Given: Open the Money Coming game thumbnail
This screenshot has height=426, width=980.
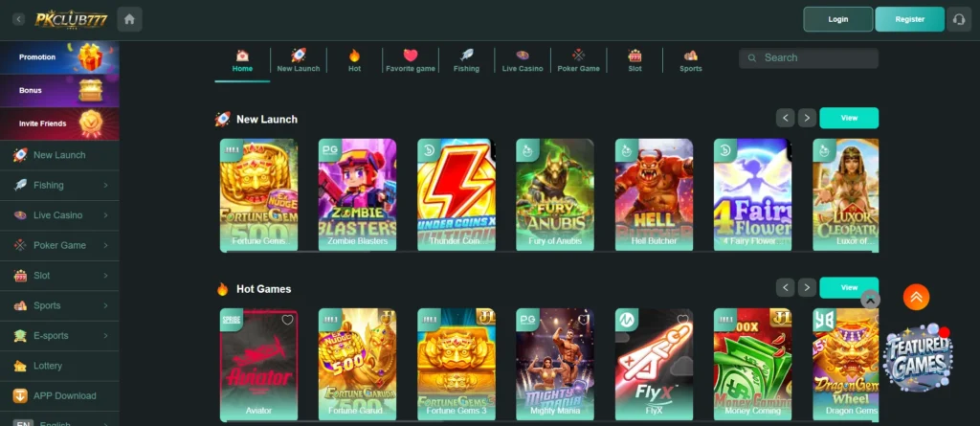Looking at the screenshot, I should pos(752,365).
